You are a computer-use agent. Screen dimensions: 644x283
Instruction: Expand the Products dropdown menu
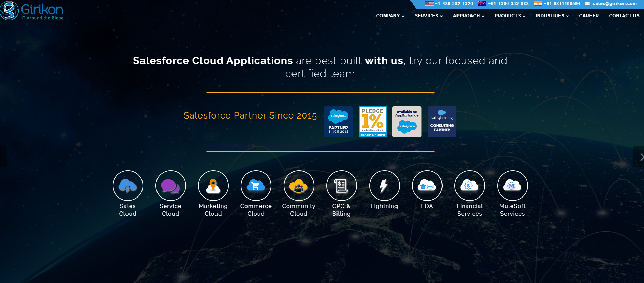510,16
